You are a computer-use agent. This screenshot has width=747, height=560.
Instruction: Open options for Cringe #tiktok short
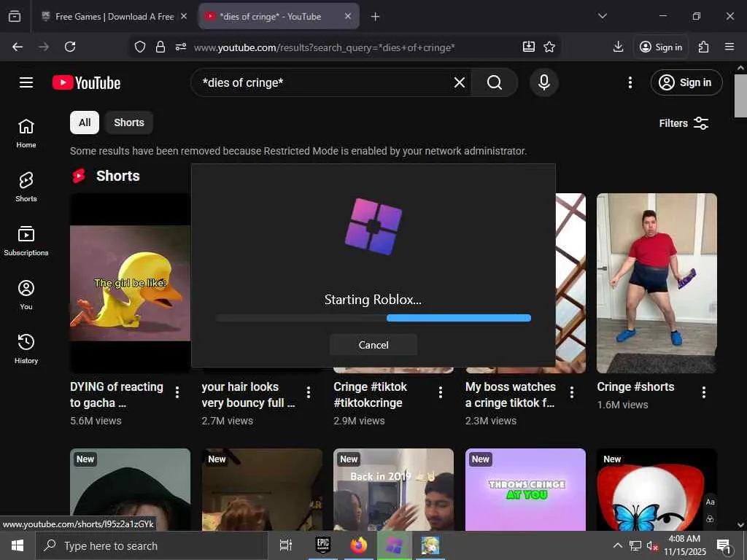(x=440, y=392)
